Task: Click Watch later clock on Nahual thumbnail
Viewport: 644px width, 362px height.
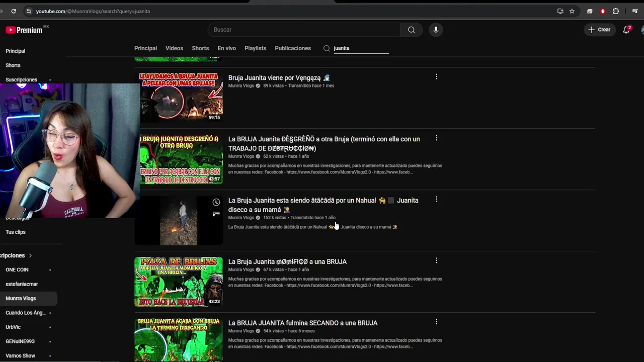Action: [216, 202]
